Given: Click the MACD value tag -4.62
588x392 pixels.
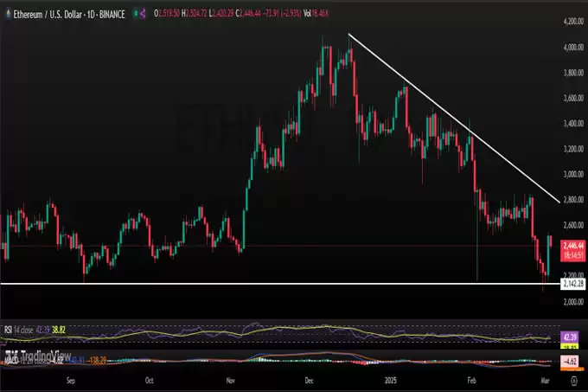Looking at the screenshot, I should point(570,362).
